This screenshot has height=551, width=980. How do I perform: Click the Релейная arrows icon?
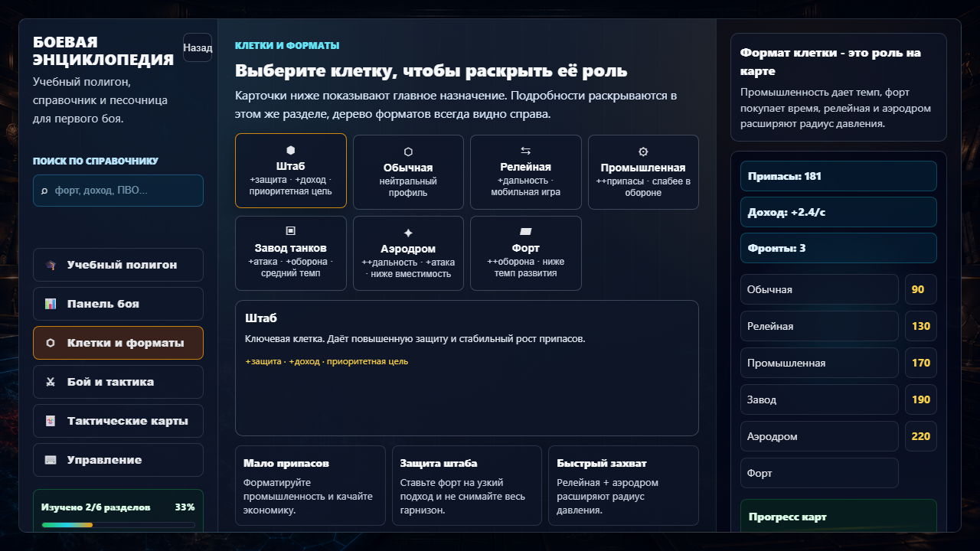tap(526, 151)
